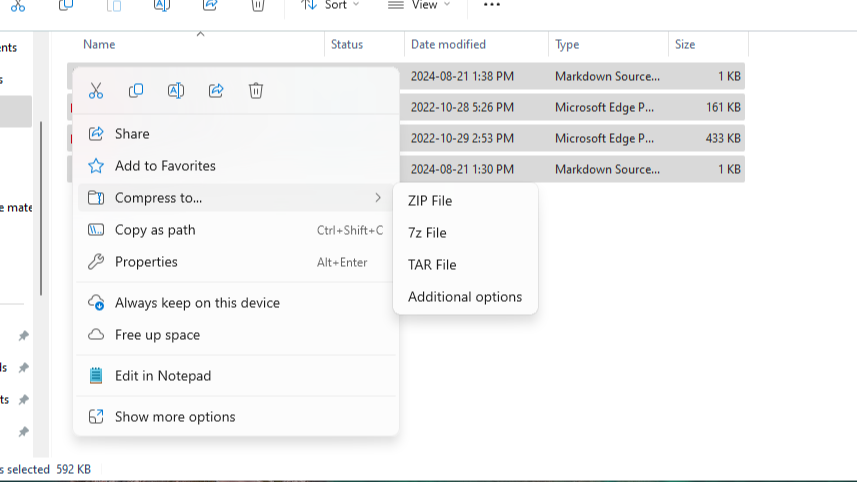The height and width of the screenshot is (482, 857).
Task: Click the Delete trash icon in context menu
Action: point(256,91)
